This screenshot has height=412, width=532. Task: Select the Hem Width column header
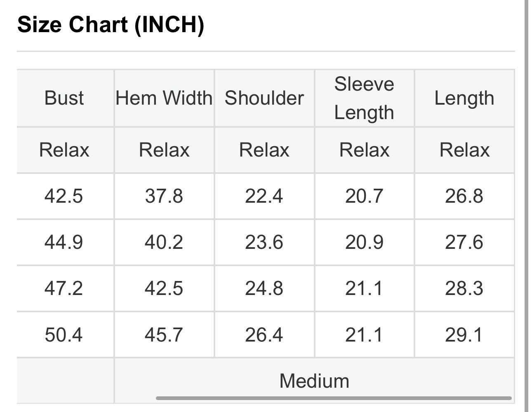tap(164, 98)
